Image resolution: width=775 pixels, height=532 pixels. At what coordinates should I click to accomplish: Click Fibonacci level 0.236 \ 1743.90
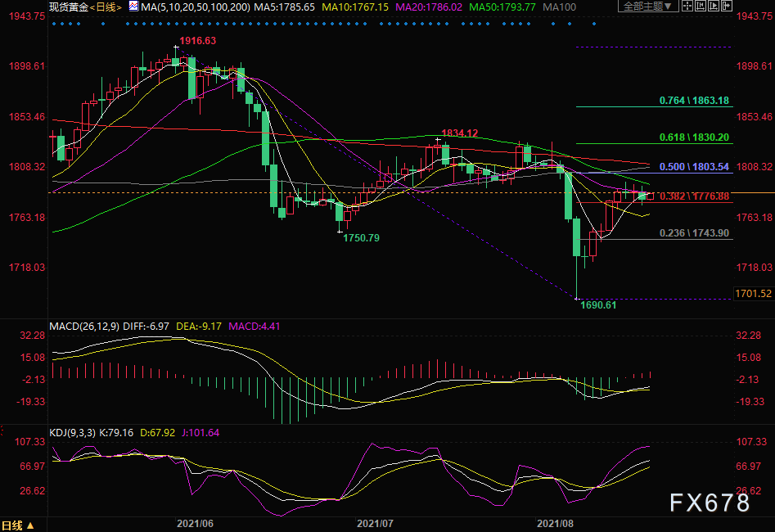[x=694, y=233]
